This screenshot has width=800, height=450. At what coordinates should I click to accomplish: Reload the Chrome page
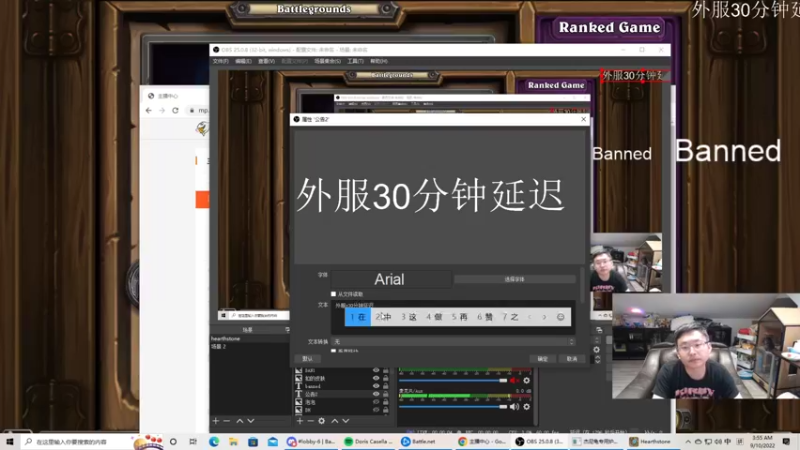(x=175, y=110)
